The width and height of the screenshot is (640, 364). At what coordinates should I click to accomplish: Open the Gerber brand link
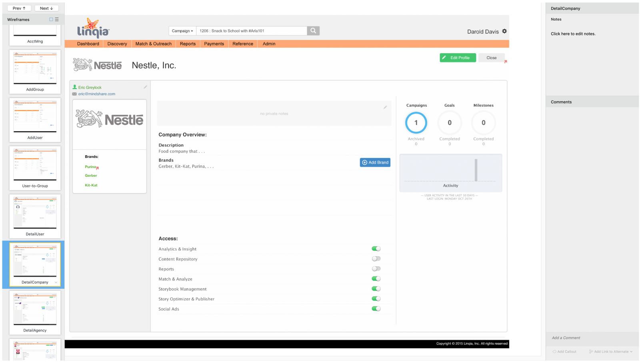(x=91, y=176)
